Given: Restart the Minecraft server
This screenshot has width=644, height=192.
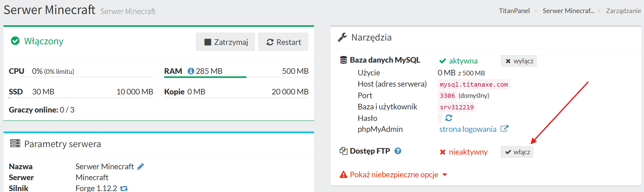Looking at the screenshot, I should pyautogui.click(x=283, y=42).
